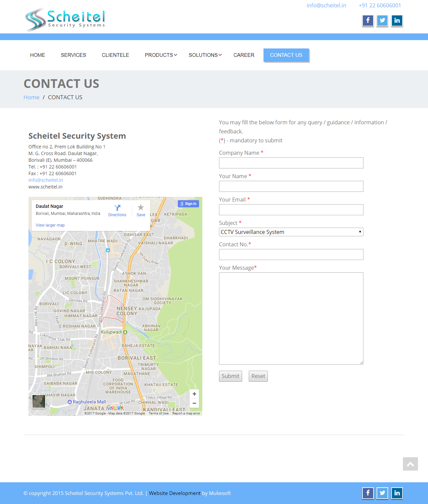Zoom out on the map
Viewport: 428px width, 504px height.
click(194, 403)
